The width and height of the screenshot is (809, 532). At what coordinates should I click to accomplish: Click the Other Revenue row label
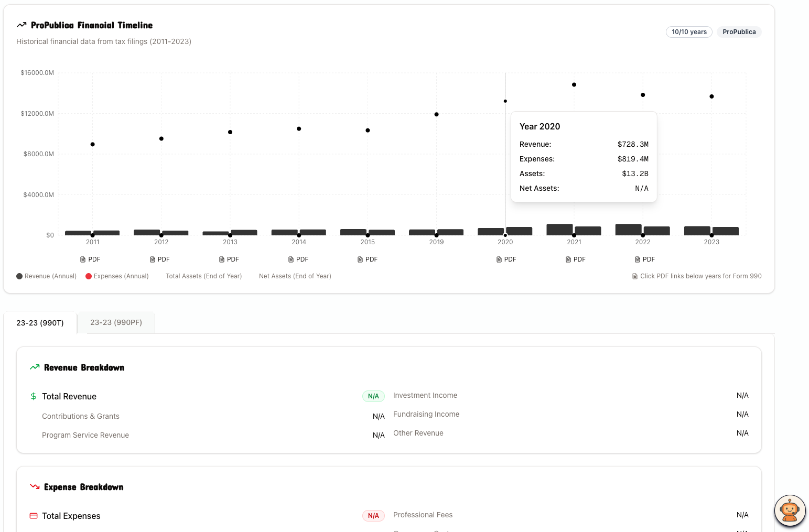(418, 433)
